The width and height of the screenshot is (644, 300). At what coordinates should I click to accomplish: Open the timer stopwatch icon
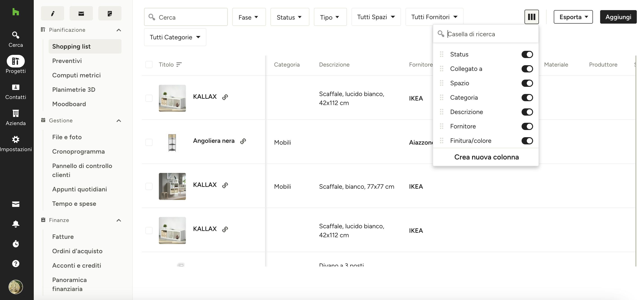[16, 244]
